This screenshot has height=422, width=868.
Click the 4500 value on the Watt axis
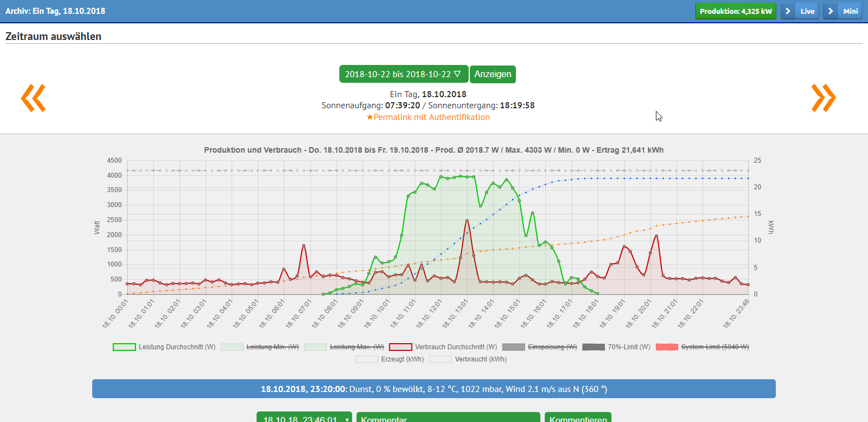[x=114, y=160]
